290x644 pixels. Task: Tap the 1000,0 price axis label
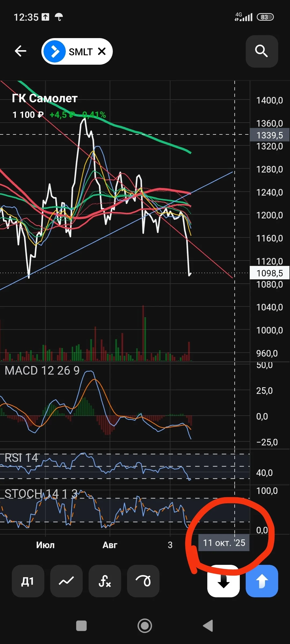(270, 330)
